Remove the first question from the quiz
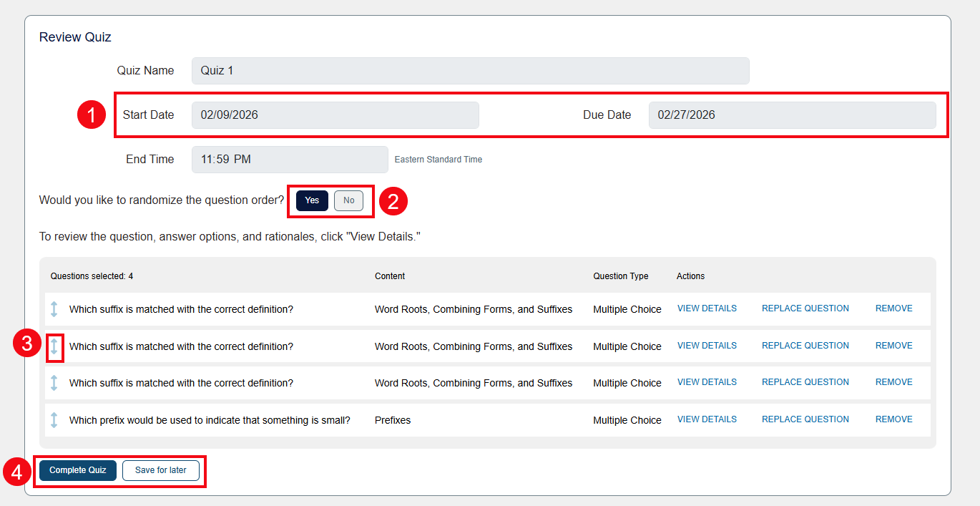Screen dimensions: 980x506 (x=893, y=308)
